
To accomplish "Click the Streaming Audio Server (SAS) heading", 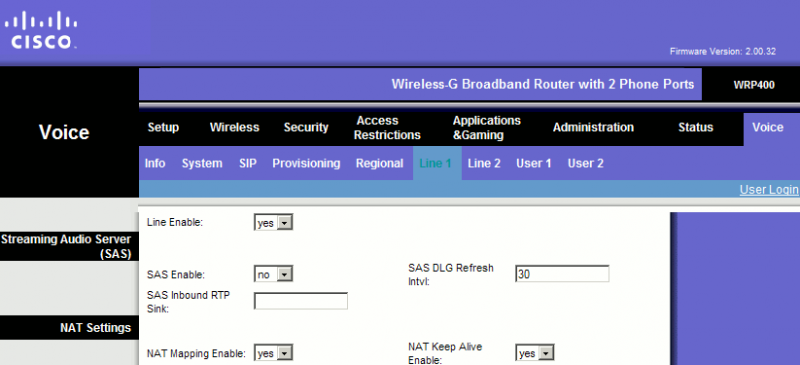I will click(66, 246).
